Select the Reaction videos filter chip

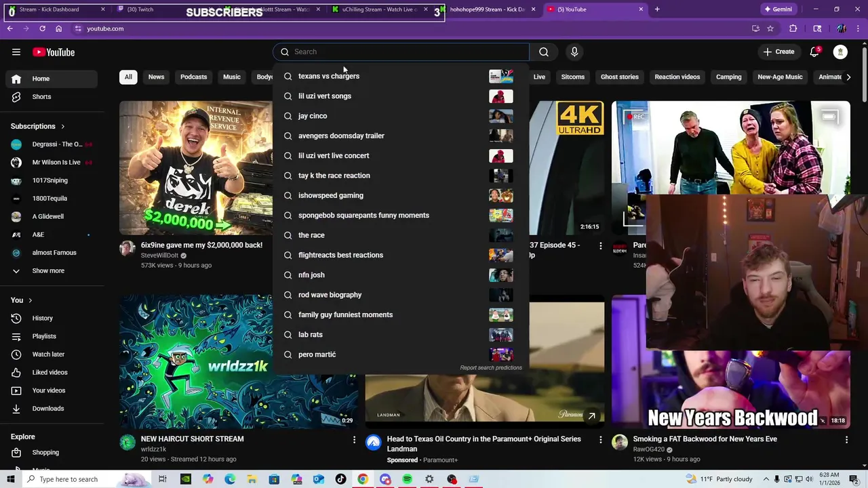click(677, 77)
